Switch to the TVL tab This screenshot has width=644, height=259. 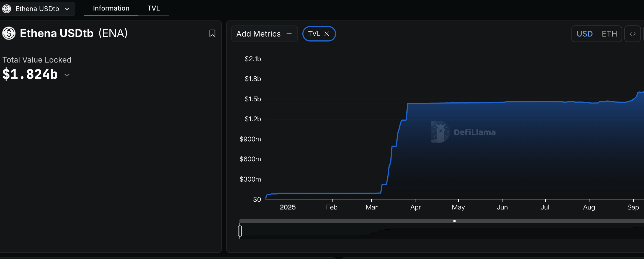pyautogui.click(x=154, y=8)
